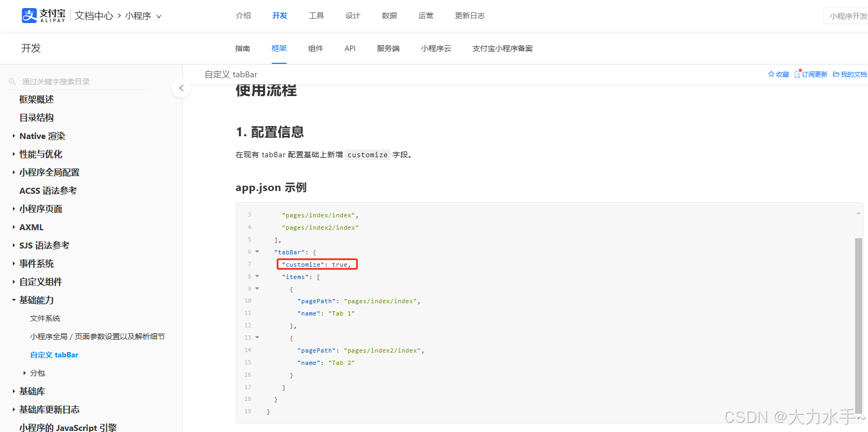Open 目录结构 in sidebar

tap(37, 118)
